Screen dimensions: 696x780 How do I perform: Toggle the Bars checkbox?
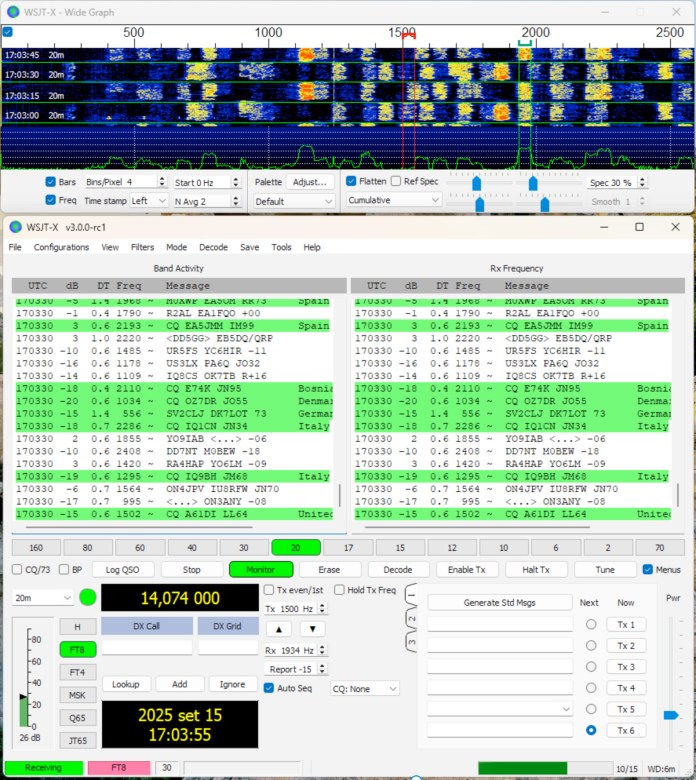tap(50, 182)
